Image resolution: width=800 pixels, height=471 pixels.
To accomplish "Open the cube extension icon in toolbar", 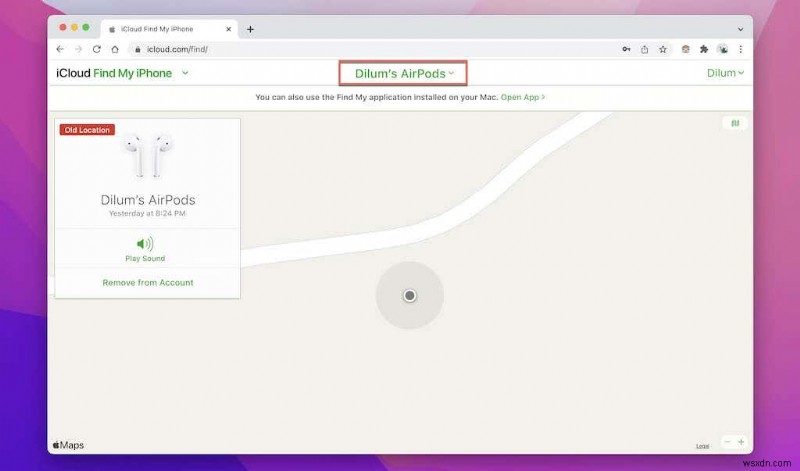I will 686,49.
